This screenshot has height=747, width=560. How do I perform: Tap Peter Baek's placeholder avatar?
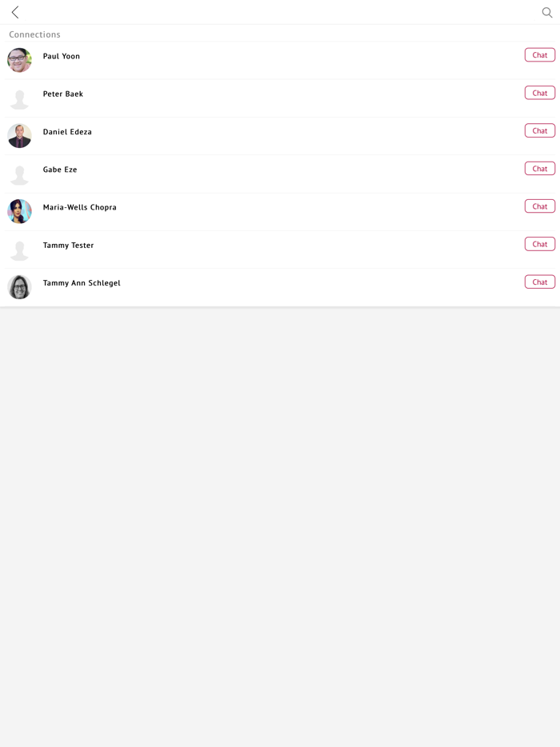coord(19,98)
